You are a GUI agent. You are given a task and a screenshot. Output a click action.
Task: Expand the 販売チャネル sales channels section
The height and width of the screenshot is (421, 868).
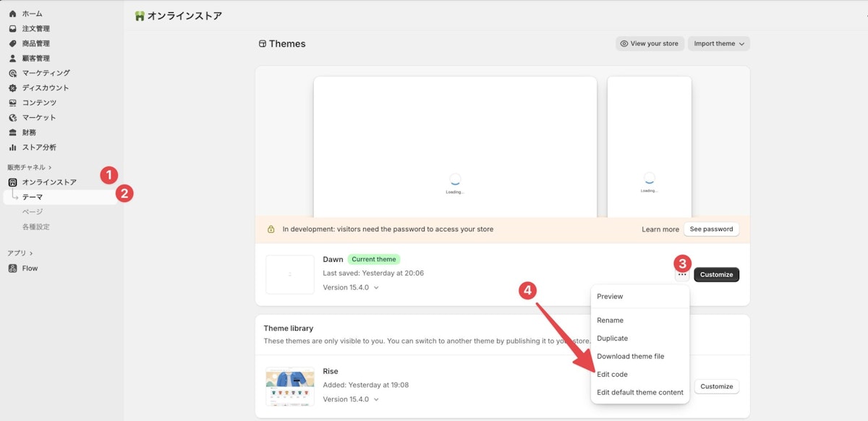click(x=30, y=167)
